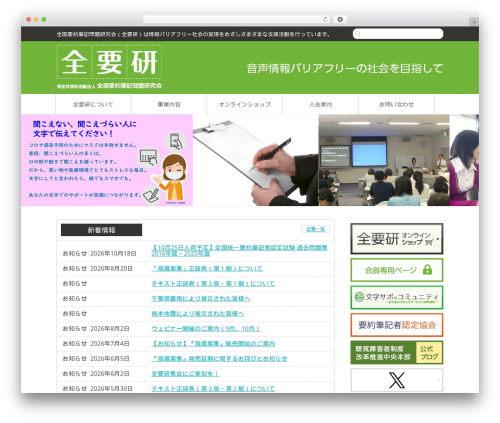Open a new browser tab with plus button
The height and width of the screenshot is (423, 500).
[x=474, y=22]
